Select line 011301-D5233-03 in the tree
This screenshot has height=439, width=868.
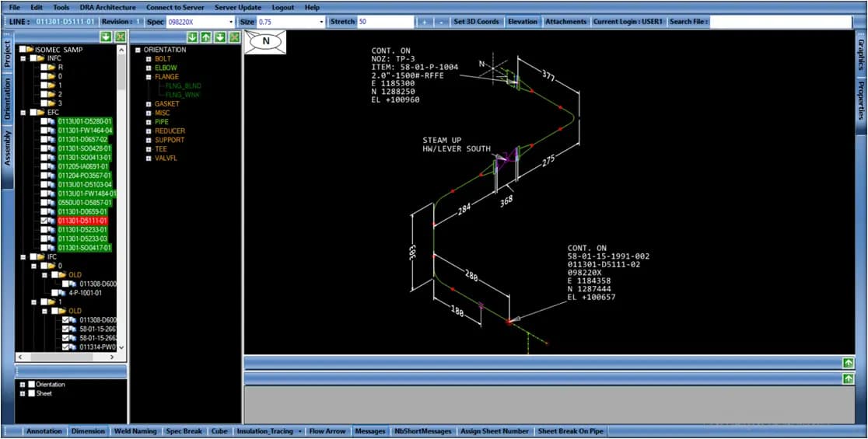pos(82,239)
